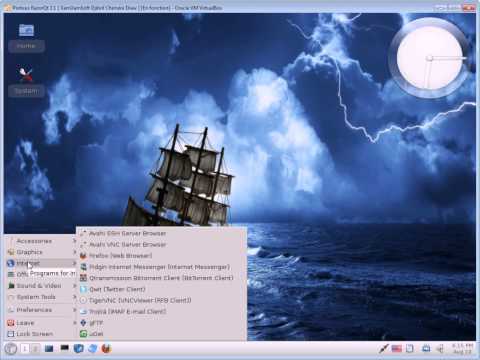The image size is (480, 360).
Task: Click the light-blue quicklaunch icon beside Firefox
Action: click(x=93, y=349)
